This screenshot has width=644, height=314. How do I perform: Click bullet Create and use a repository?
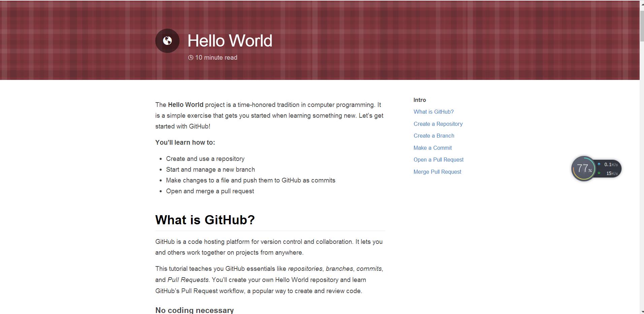205,159
